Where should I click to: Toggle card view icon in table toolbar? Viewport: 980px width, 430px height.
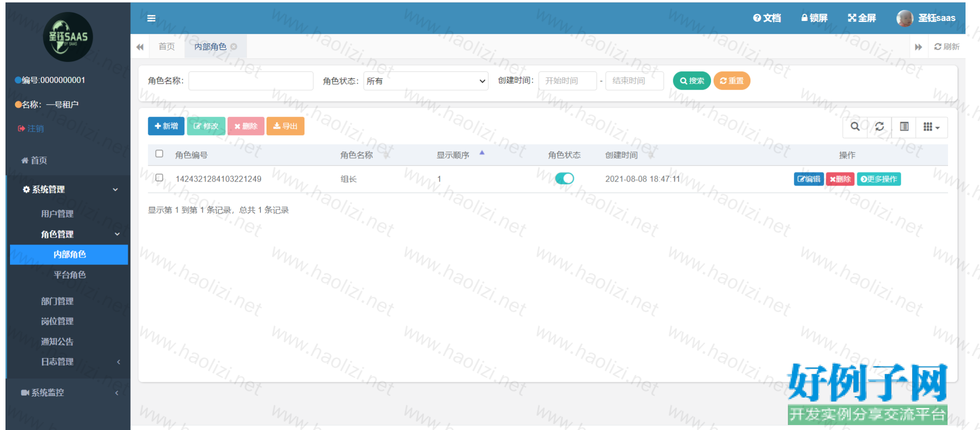[904, 127]
